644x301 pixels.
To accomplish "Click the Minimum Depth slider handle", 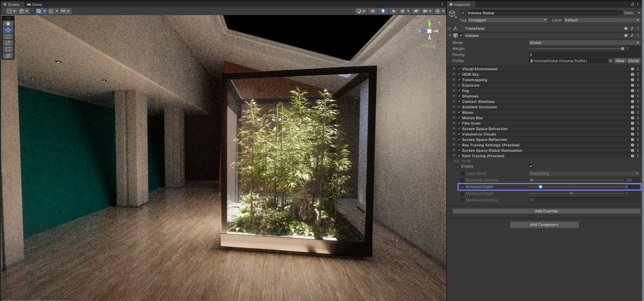I will (x=540, y=187).
